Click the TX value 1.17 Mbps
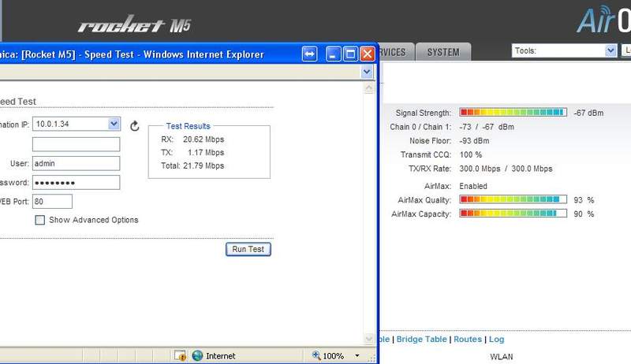 pos(206,153)
